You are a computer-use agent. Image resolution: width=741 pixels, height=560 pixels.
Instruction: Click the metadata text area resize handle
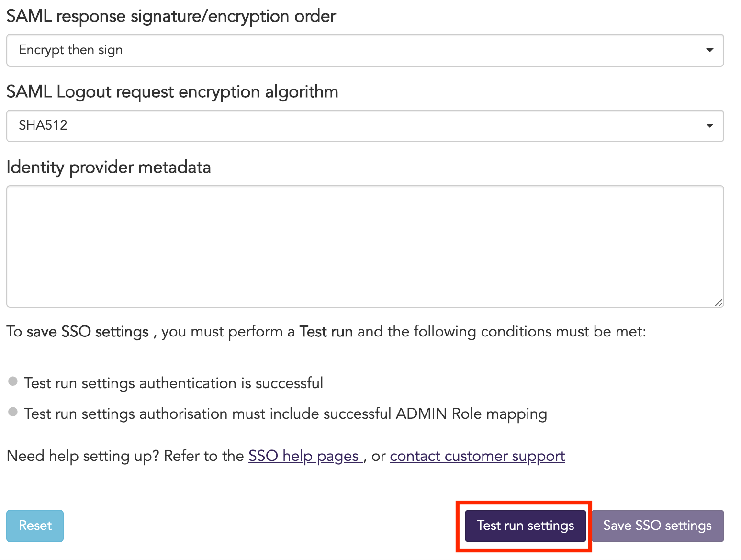pos(719,302)
